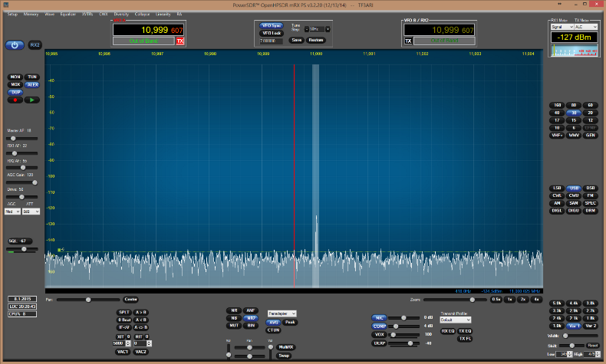Image resolution: width=606 pixels, height=364 pixels.
Task: Select the 15 meter band button
Action: pyautogui.click(x=574, y=120)
